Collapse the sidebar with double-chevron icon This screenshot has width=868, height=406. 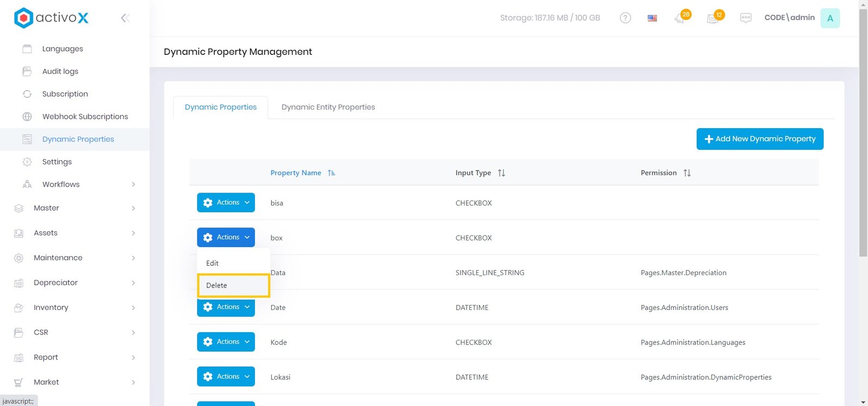(x=125, y=18)
